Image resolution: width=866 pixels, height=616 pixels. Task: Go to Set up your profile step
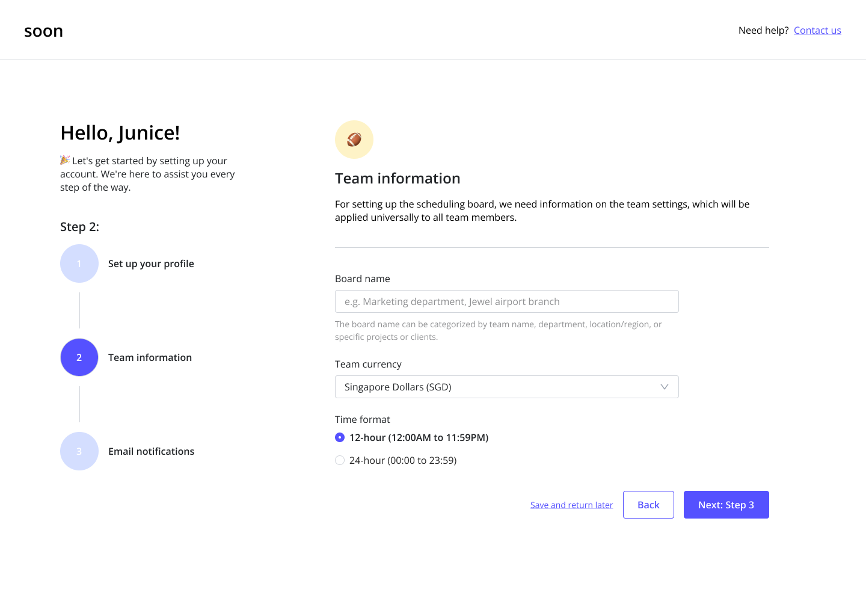pyautogui.click(x=151, y=263)
